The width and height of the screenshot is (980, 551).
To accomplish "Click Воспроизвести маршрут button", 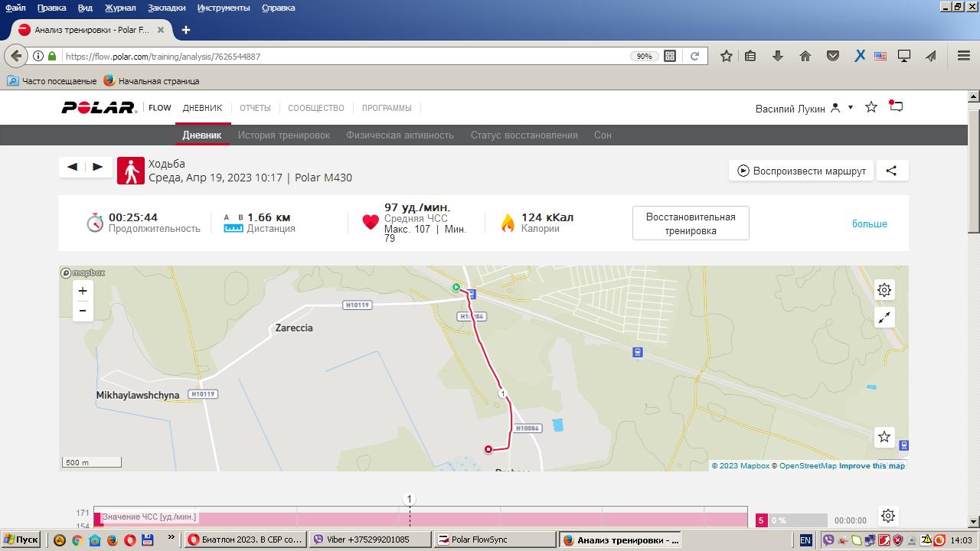I will click(x=801, y=171).
